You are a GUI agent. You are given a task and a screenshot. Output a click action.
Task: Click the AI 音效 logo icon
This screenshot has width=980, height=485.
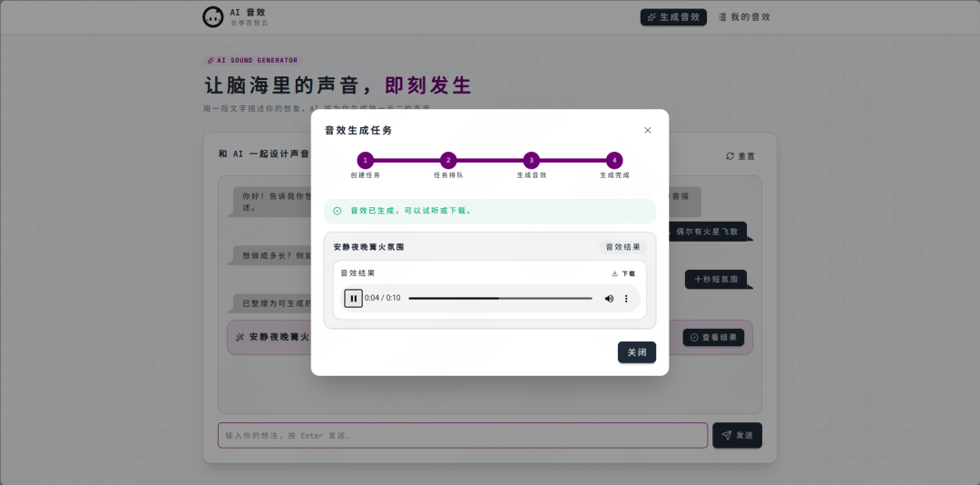pos(212,17)
